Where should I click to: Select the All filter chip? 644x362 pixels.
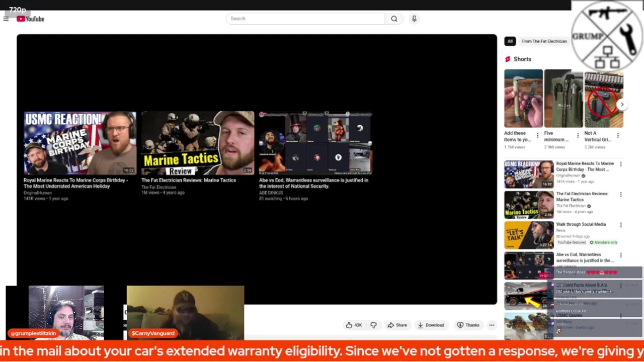(510, 41)
